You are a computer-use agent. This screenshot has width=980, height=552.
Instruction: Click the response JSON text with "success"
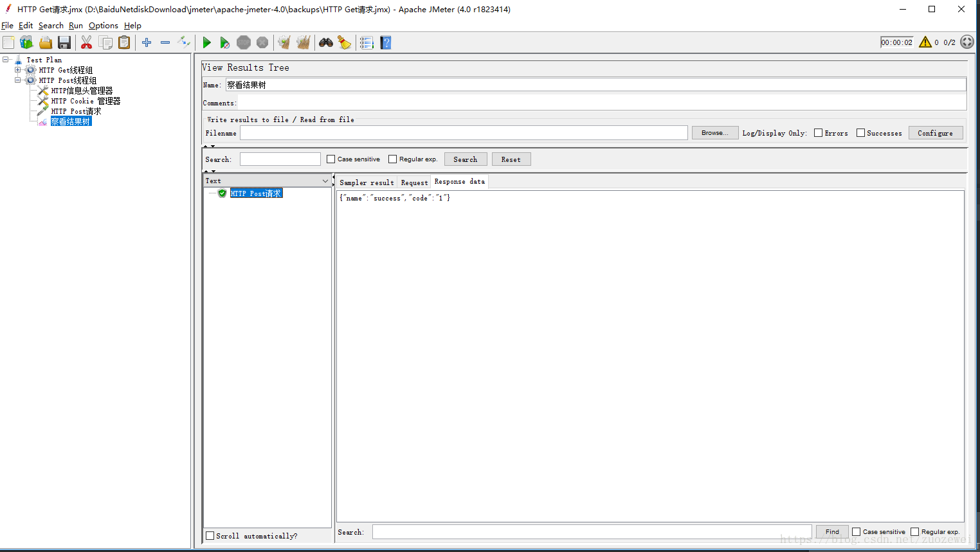395,198
